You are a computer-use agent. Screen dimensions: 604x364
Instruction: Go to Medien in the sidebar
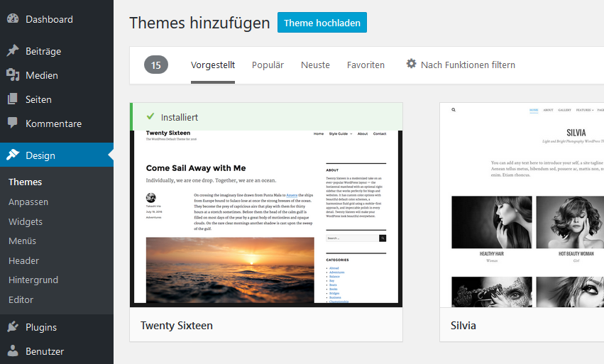(57, 75)
